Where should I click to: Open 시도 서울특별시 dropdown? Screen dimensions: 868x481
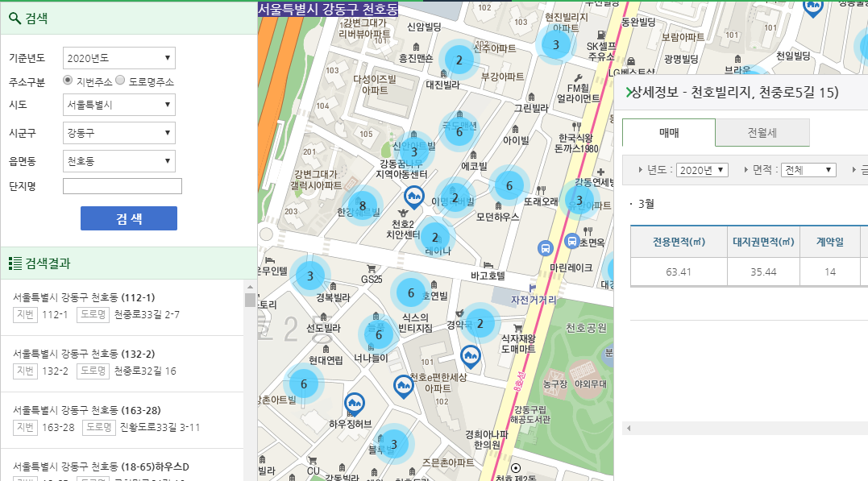click(119, 105)
